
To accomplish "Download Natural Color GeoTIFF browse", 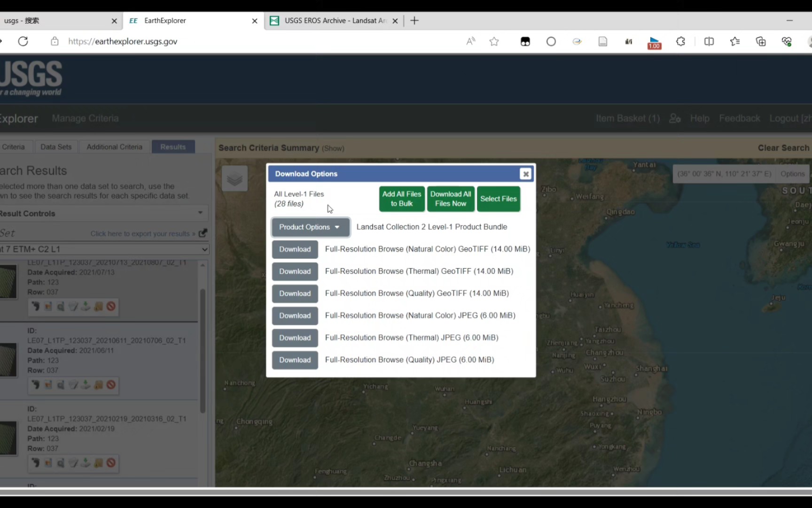I will pos(295,249).
